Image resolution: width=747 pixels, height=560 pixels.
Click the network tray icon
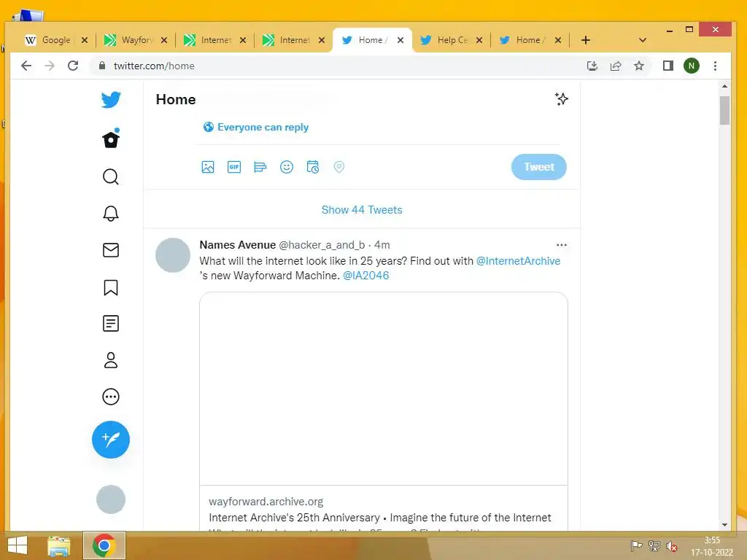pos(654,545)
